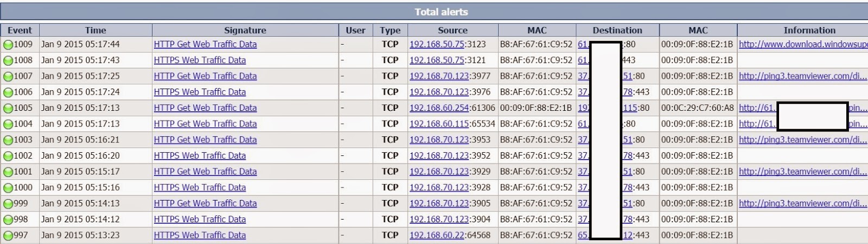
Task: Open HTTP Get Web Traffic Data signature for event 1009
Action: pyautogui.click(x=205, y=45)
